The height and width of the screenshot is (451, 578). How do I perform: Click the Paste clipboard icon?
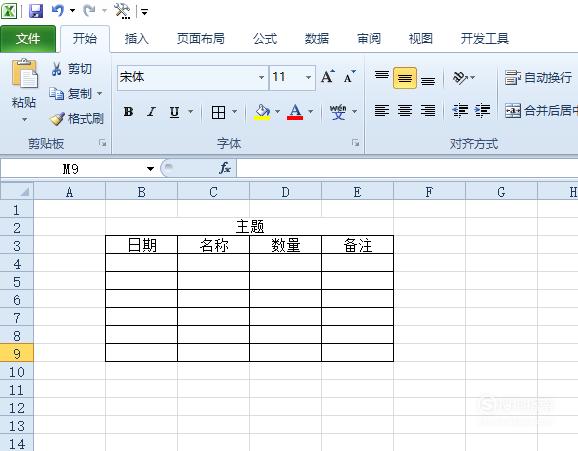pos(24,74)
